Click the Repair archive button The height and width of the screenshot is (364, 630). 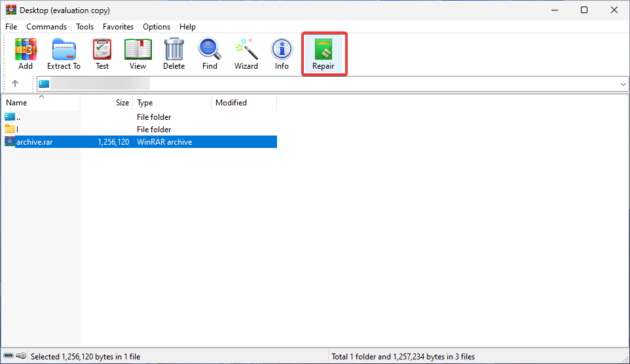pyautogui.click(x=324, y=54)
